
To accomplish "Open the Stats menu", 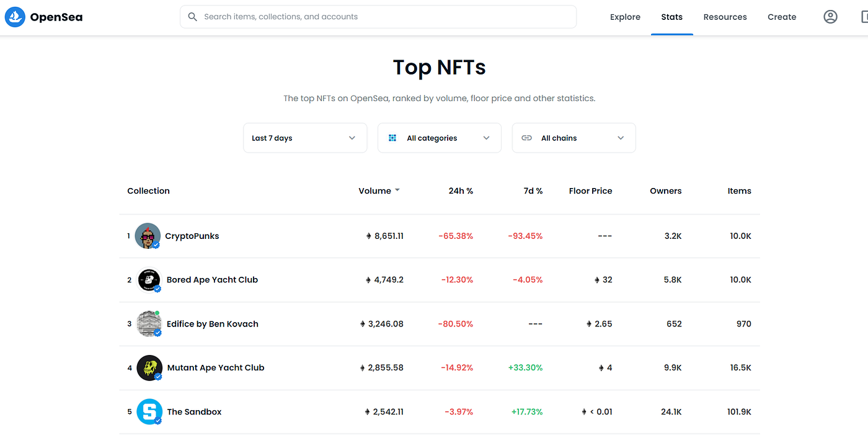I will (x=671, y=17).
